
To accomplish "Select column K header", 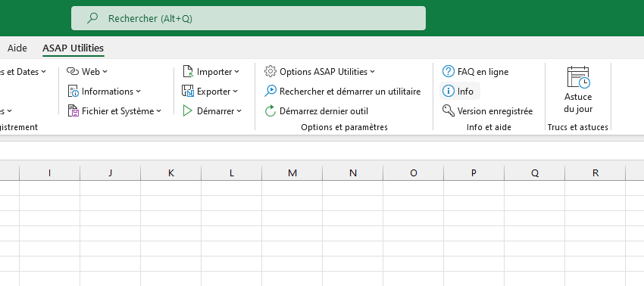I will (x=171, y=173).
